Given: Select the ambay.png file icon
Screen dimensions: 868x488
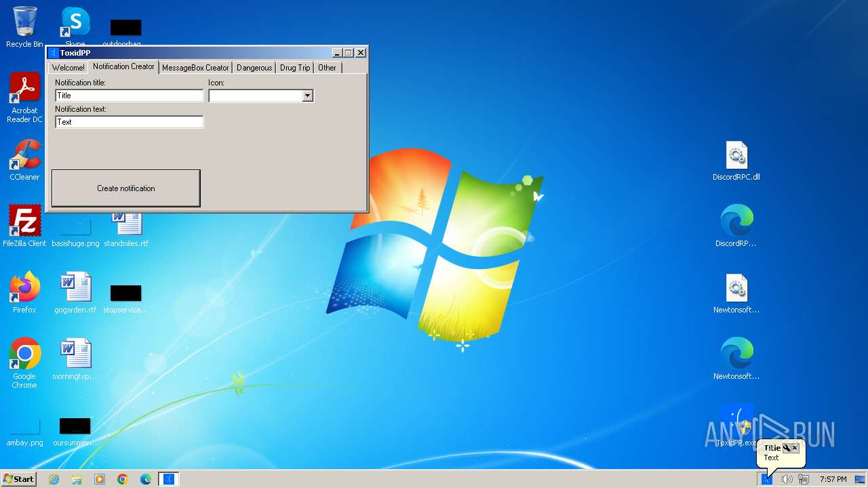Looking at the screenshot, I should click(x=24, y=432).
